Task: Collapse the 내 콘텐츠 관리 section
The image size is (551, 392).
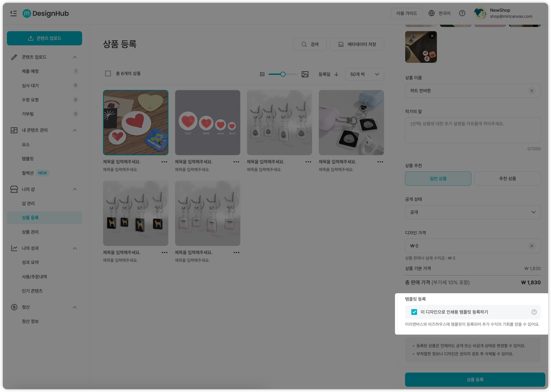Action: [75, 130]
